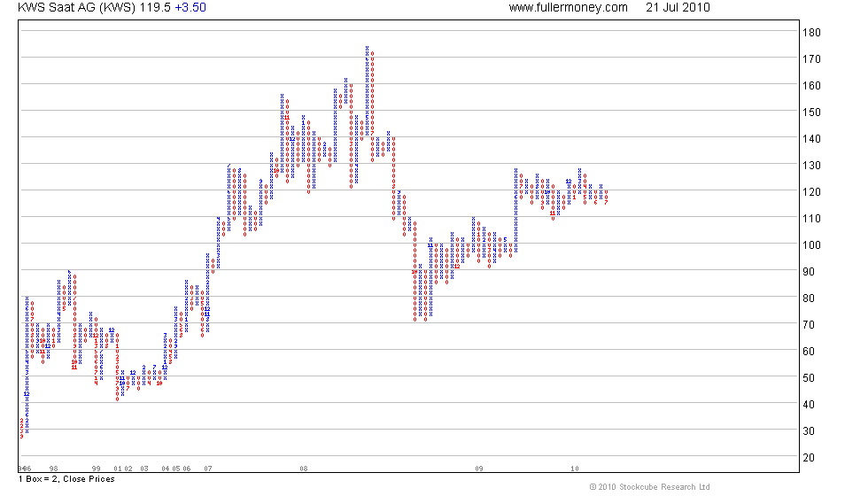This screenshot has width=868, height=496.
Task: Click the price change value '+3.50'
Action: (190, 8)
